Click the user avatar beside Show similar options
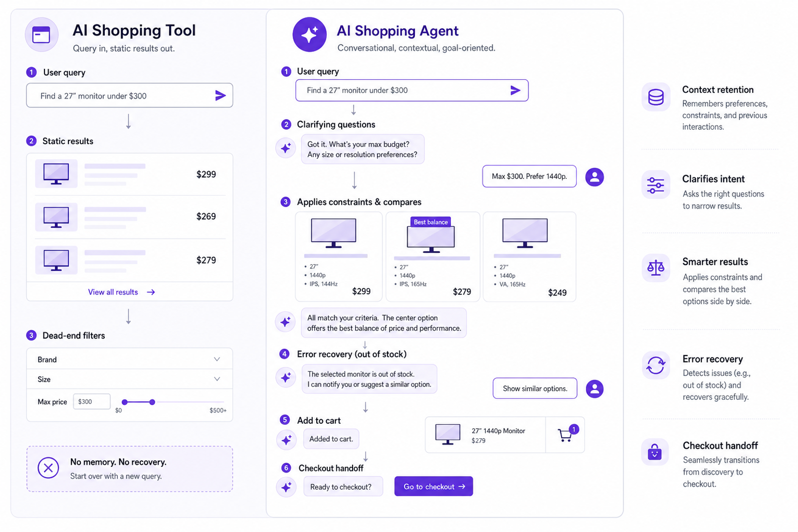The height and width of the screenshot is (532, 798). pyautogui.click(x=595, y=389)
